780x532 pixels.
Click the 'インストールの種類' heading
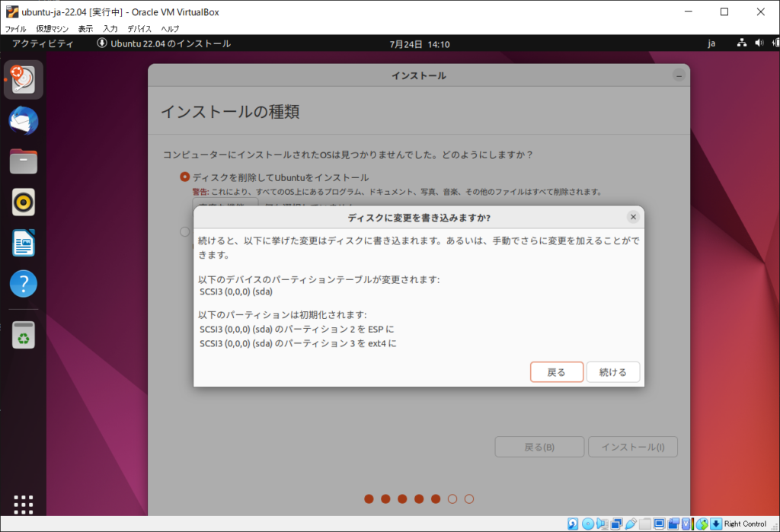pyautogui.click(x=230, y=111)
